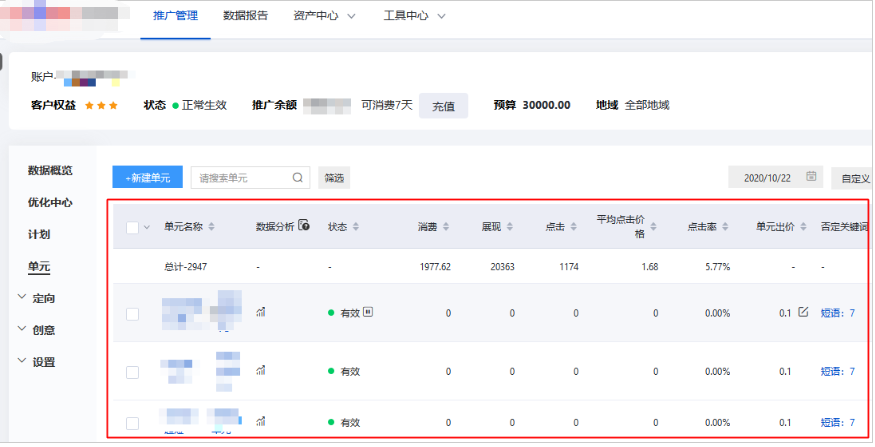Tick the checkbox of the second unit row
This screenshot has width=875, height=447.
[x=132, y=372]
